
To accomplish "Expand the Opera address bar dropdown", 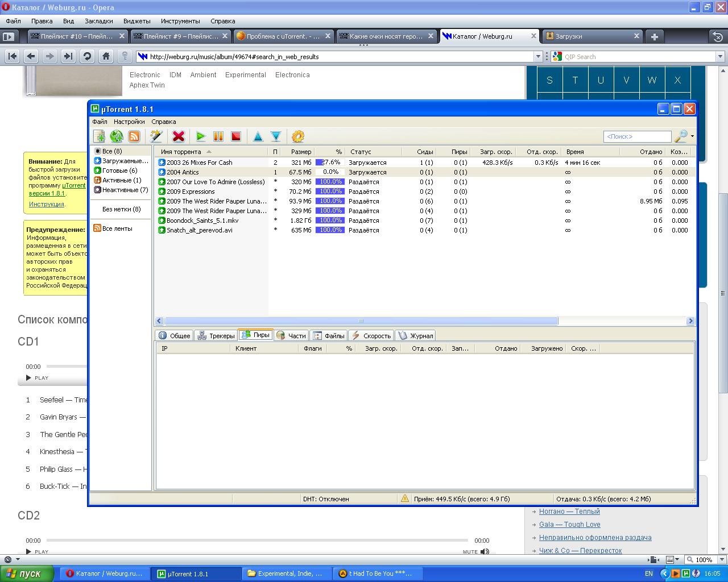I will point(537,56).
